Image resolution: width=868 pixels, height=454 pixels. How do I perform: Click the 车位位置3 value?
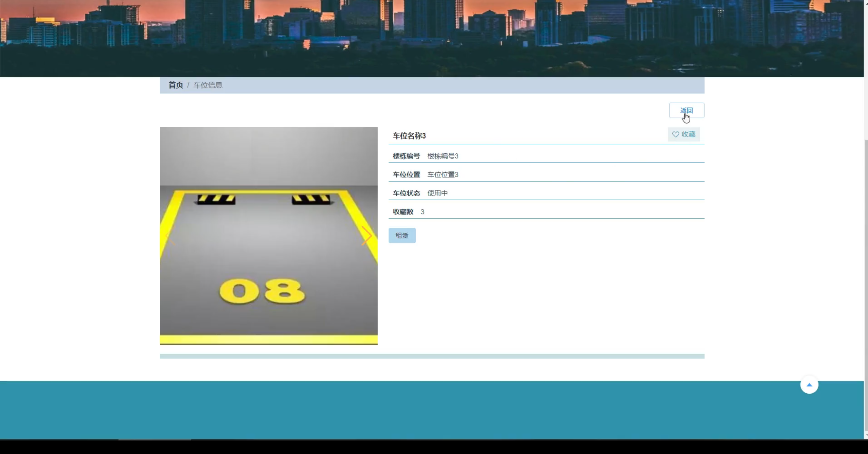442,175
